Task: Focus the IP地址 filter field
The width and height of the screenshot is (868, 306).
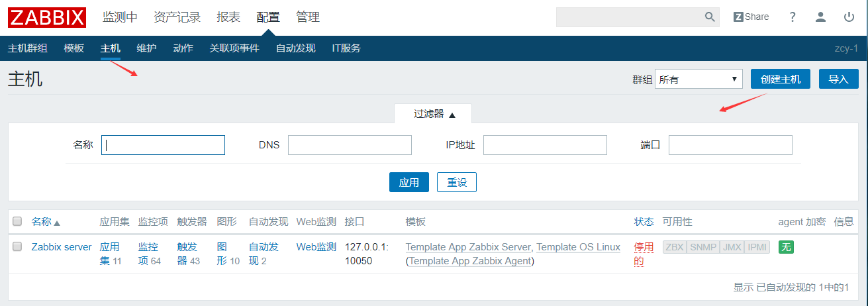Action: tap(545, 145)
